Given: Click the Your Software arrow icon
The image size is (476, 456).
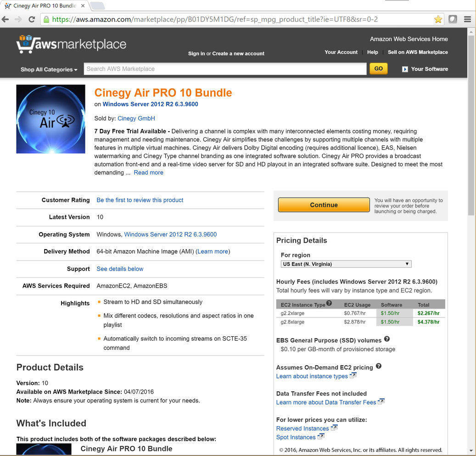Looking at the screenshot, I should (405, 69).
